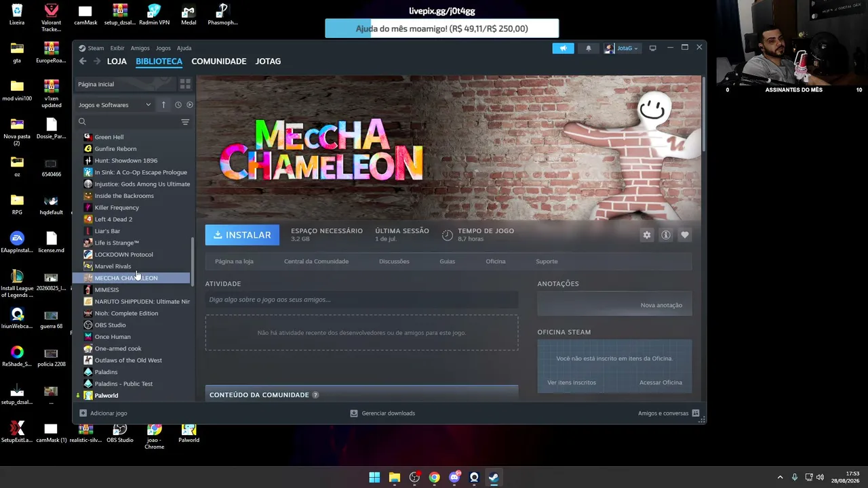
Task: Open Discord from the taskbar
Action: coord(454,478)
